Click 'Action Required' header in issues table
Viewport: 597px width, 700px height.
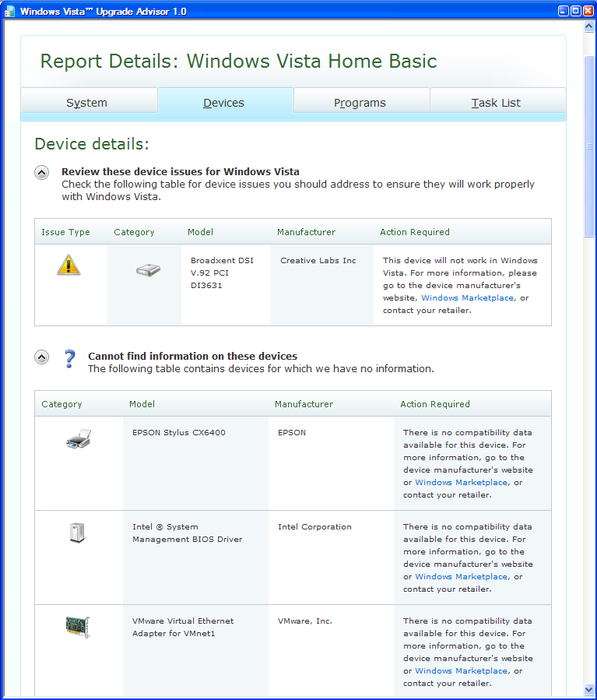point(415,232)
